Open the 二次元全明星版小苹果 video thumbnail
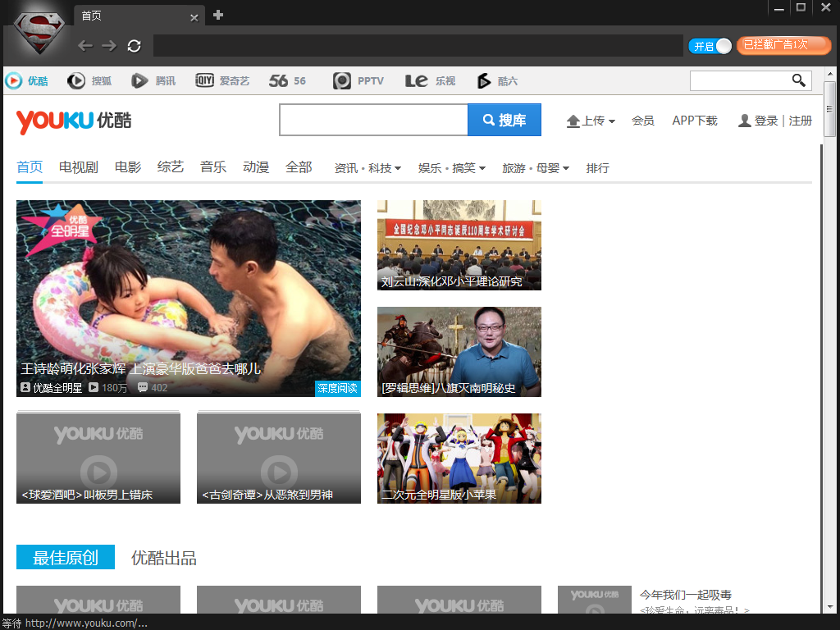Viewport: 840px width, 630px height. click(459, 458)
